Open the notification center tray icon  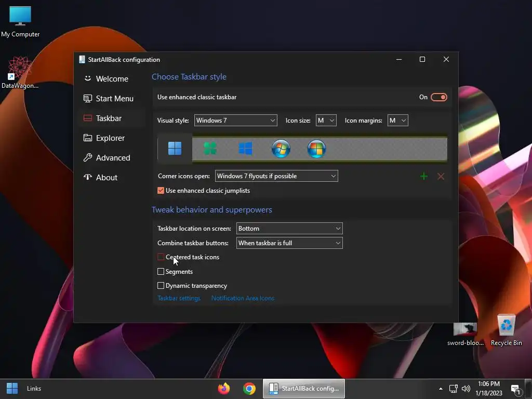(x=516, y=390)
